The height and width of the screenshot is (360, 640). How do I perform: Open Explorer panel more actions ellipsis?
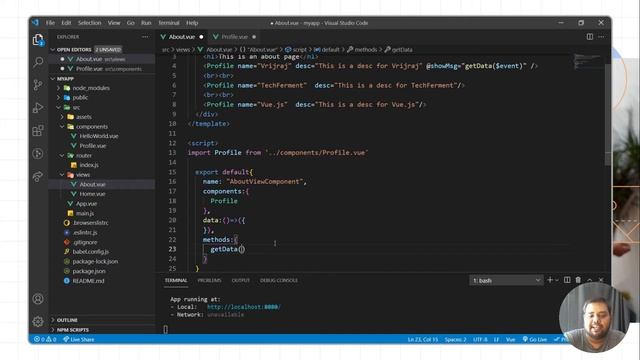tap(145, 37)
